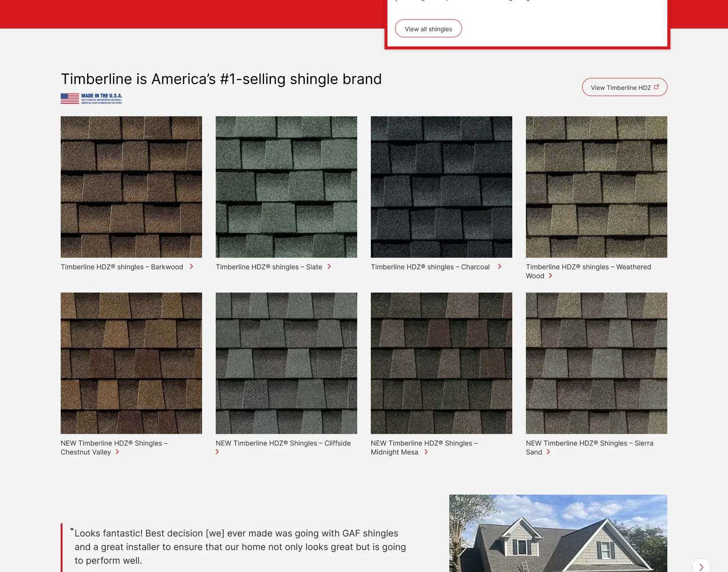Open the Slate shingle swatch image

286,187
